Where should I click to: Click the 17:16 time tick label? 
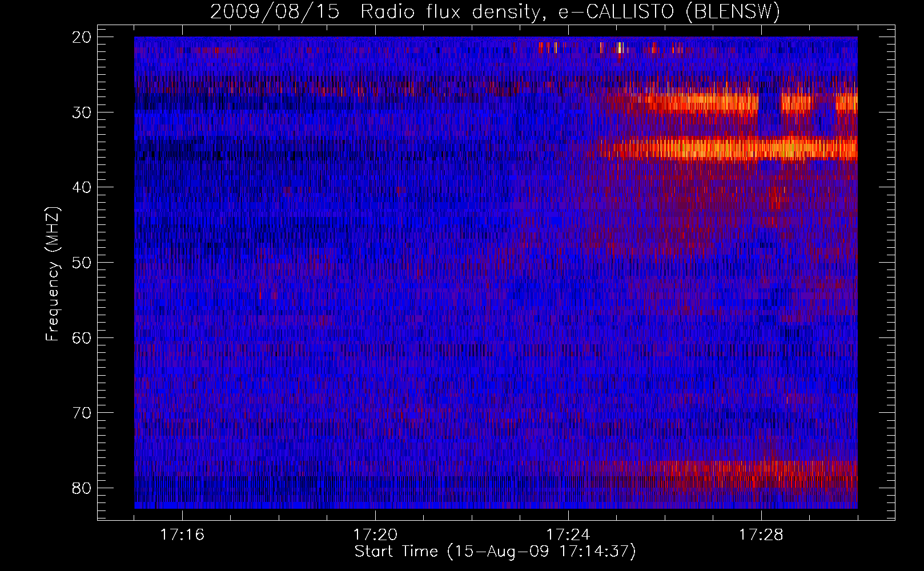pos(182,535)
